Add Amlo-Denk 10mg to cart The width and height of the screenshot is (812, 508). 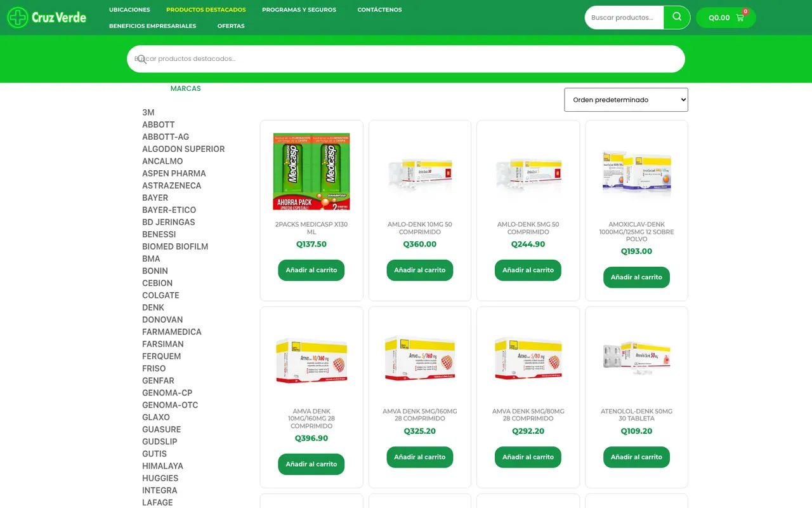click(420, 270)
